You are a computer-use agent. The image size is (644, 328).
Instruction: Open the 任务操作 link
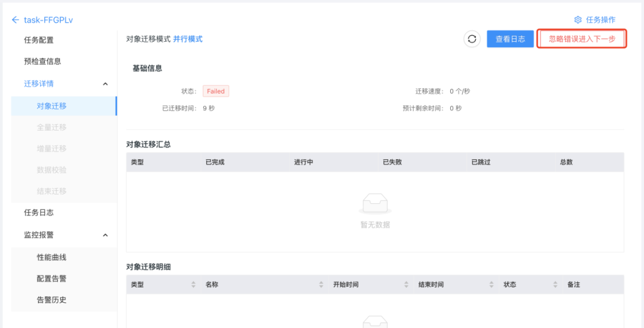[x=600, y=20]
